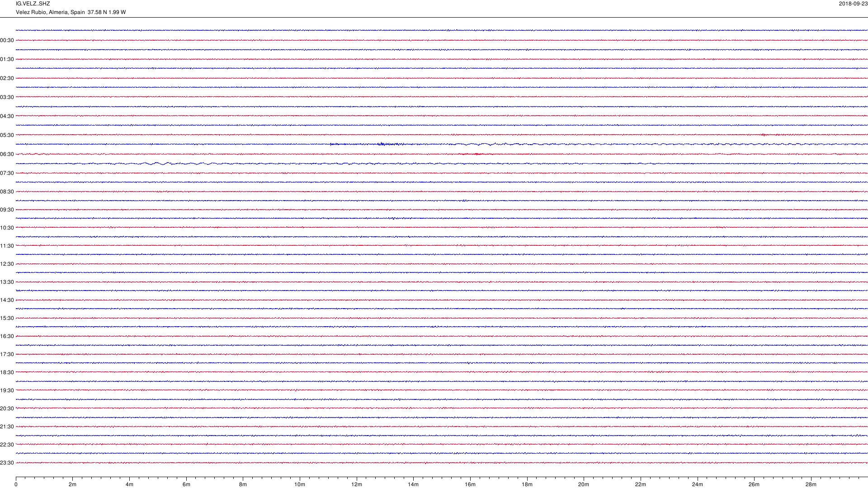Click the 10m axis tick label
The height and width of the screenshot is (488, 868).
(300, 484)
